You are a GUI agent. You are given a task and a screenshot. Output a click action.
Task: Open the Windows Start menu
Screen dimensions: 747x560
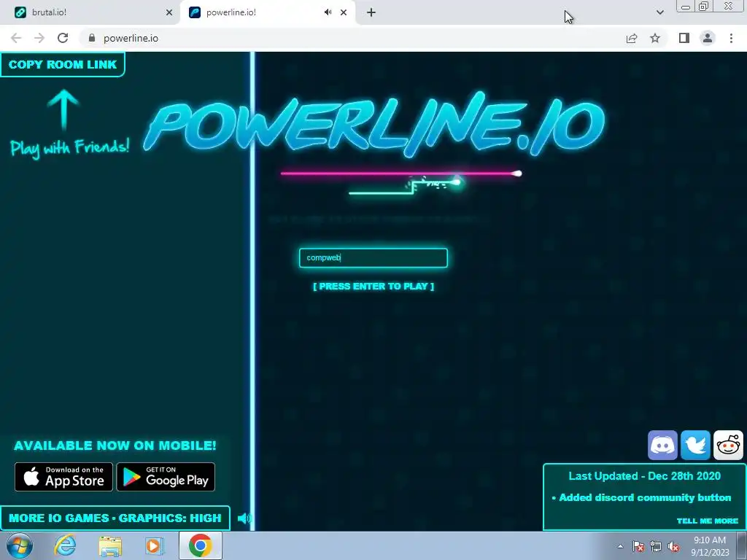(20, 546)
